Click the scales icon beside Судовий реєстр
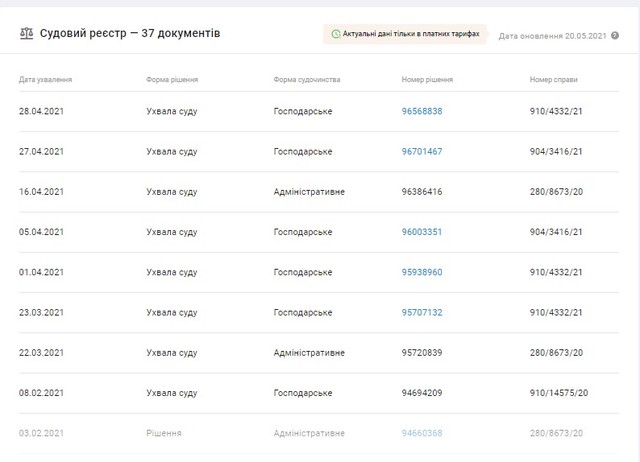The height and width of the screenshot is (462, 640). coord(26,34)
